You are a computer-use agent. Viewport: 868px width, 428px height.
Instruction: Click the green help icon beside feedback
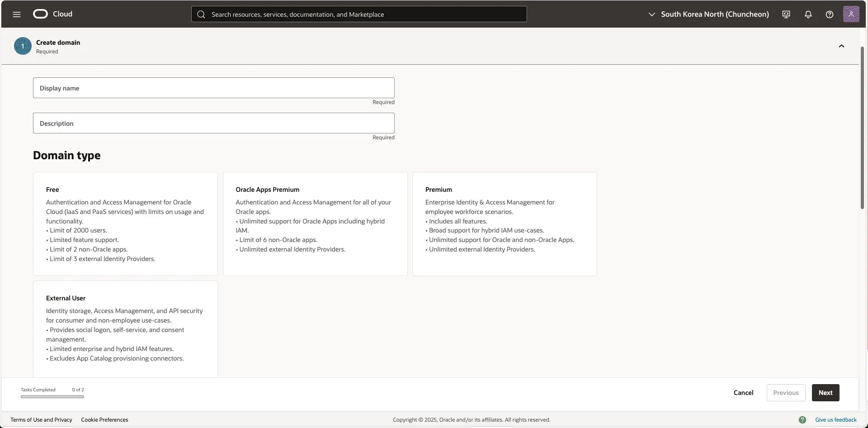802,420
